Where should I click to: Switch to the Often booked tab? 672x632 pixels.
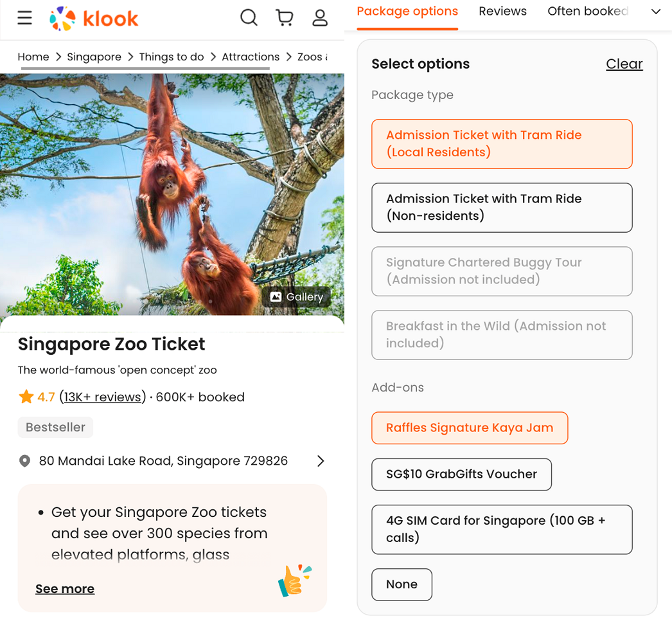[x=587, y=12]
